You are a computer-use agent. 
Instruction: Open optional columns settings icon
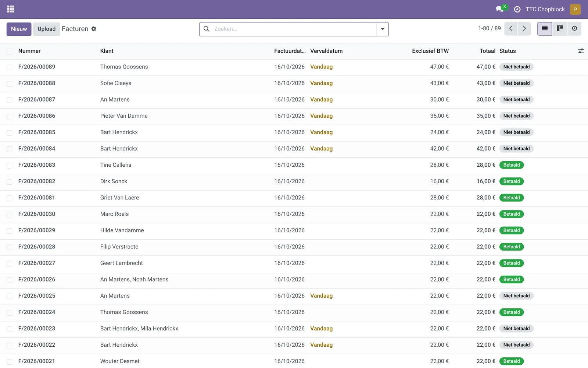pos(581,51)
